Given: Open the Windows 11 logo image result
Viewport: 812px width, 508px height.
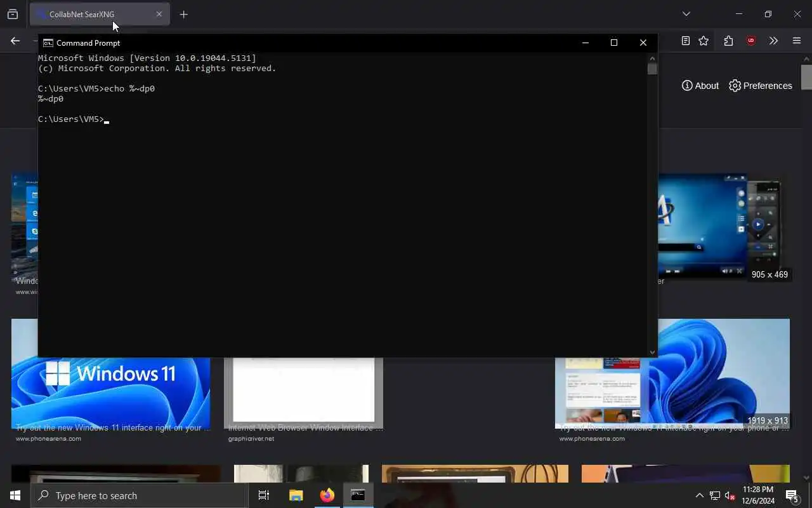Looking at the screenshot, I should pyautogui.click(x=110, y=393).
